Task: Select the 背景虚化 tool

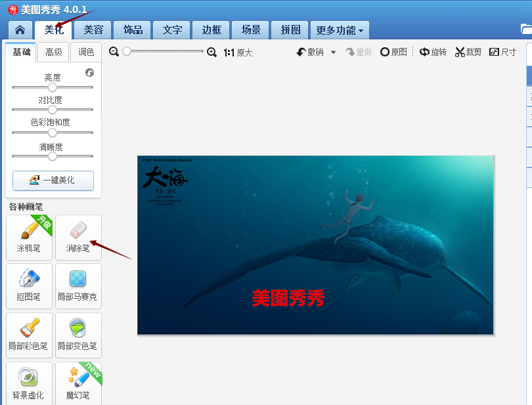Action: 29,383
